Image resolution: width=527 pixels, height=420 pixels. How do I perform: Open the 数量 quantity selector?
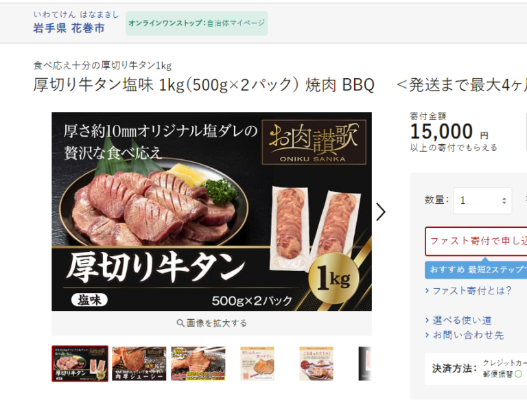tap(482, 200)
